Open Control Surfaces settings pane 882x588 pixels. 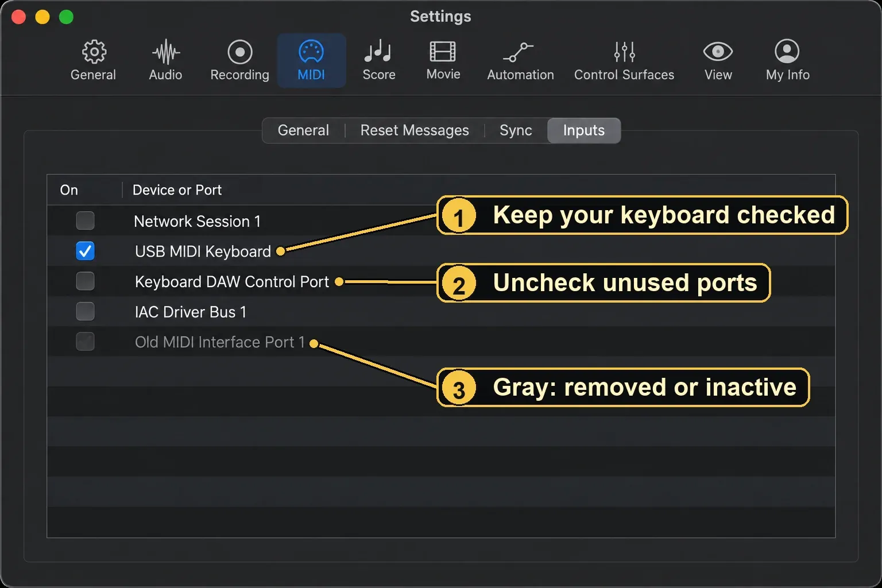point(624,60)
